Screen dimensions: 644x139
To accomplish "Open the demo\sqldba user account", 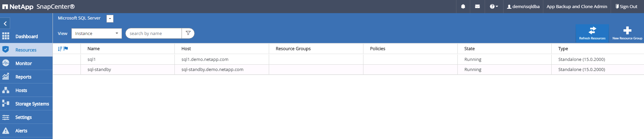I will coord(523,6).
